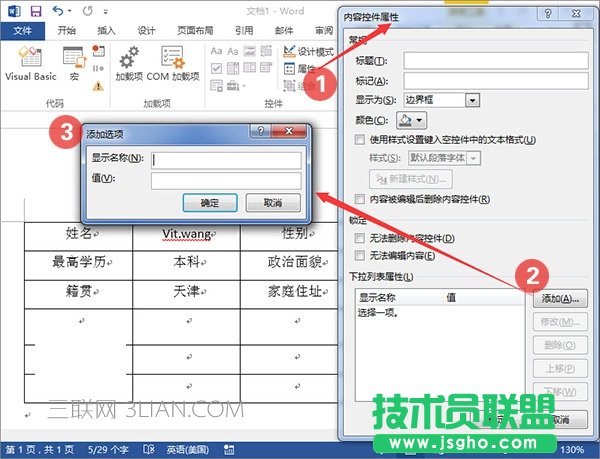Click the macro recording icon in status bar
The image size is (600, 459).
(229, 449)
